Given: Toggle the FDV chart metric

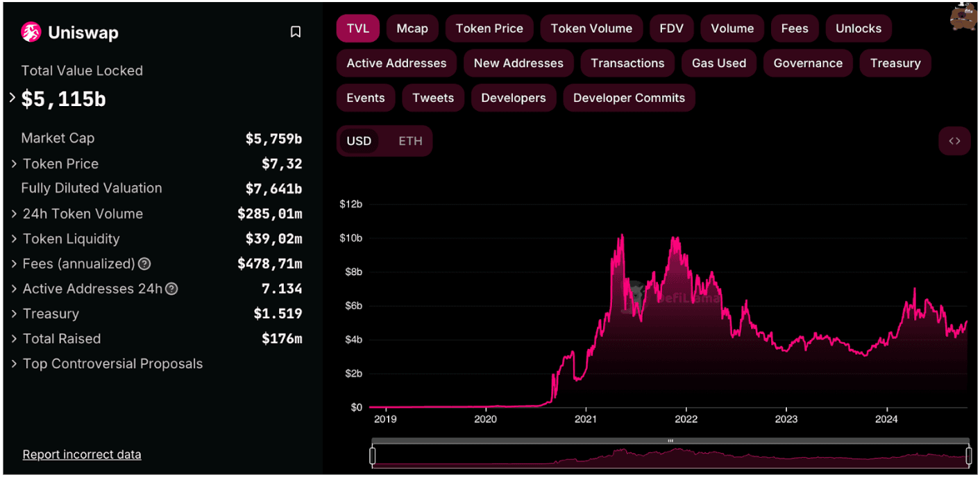Looking at the screenshot, I should [x=671, y=28].
